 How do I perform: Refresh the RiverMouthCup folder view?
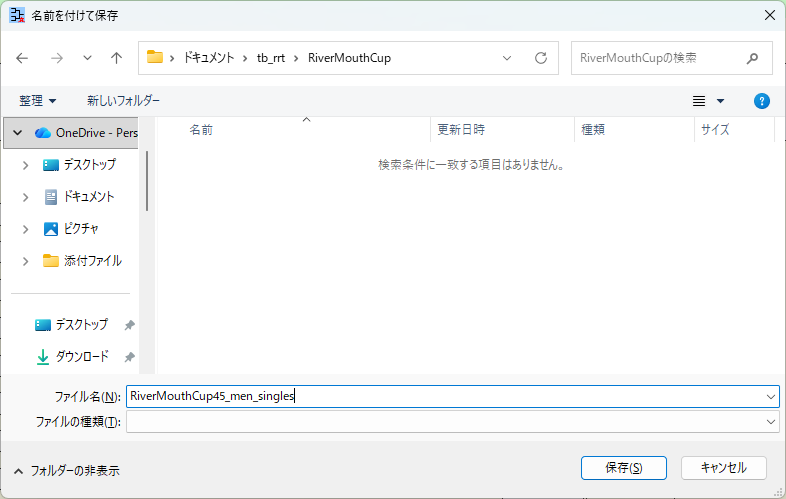[540, 58]
